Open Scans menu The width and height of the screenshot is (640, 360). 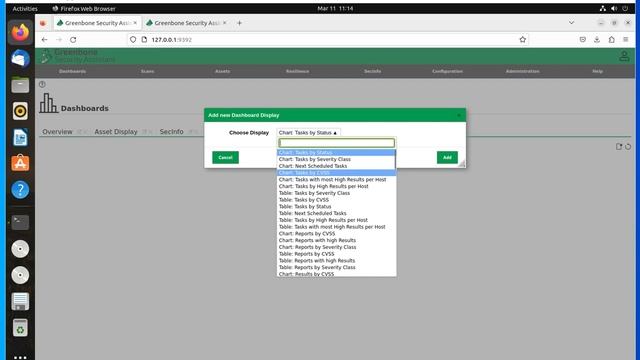point(147,71)
